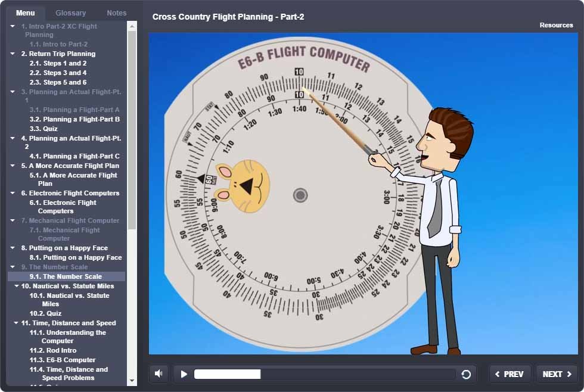The image size is (584, 392).
Task: Switch to the Glossary tab
Action: [x=70, y=13]
